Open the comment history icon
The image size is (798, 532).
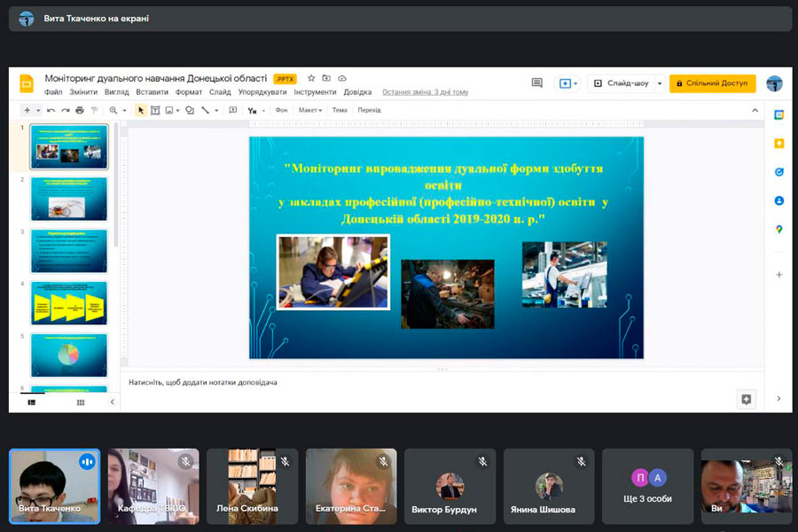pos(536,83)
